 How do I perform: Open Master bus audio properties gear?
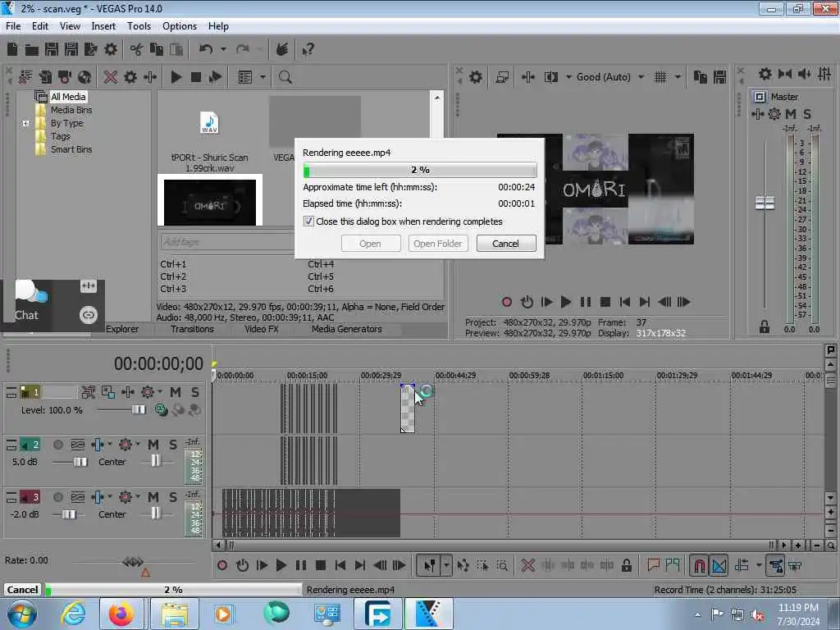[x=765, y=74]
